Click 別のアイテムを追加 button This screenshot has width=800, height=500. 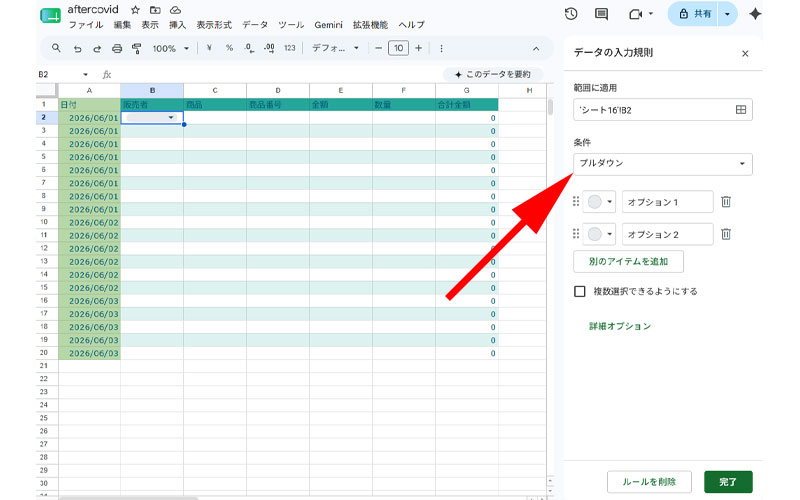point(629,261)
